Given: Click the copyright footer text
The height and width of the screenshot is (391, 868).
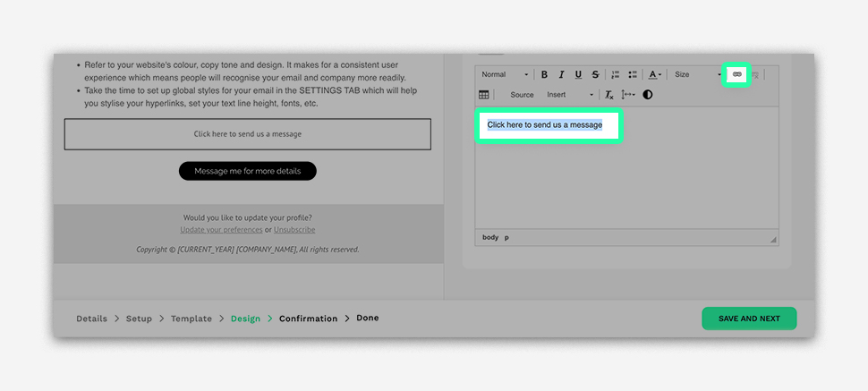Looking at the screenshot, I should 248,250.
